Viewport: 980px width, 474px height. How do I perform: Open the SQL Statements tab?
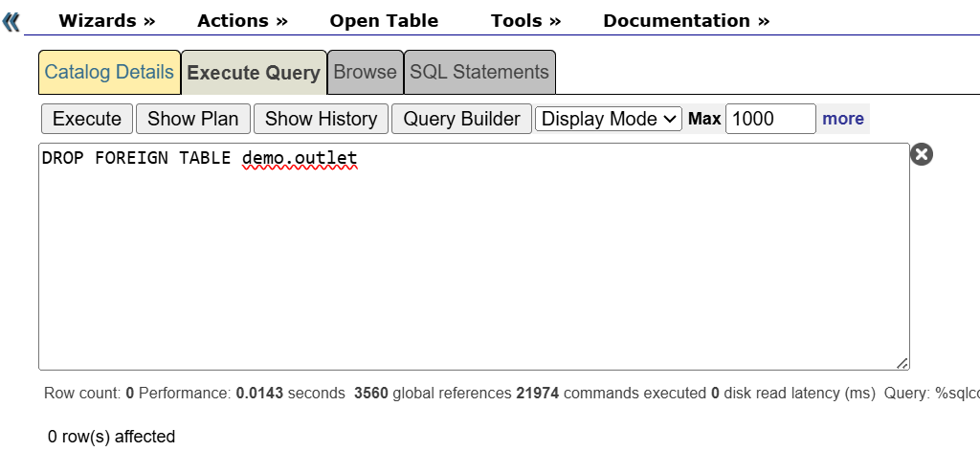tap(479, 73)
